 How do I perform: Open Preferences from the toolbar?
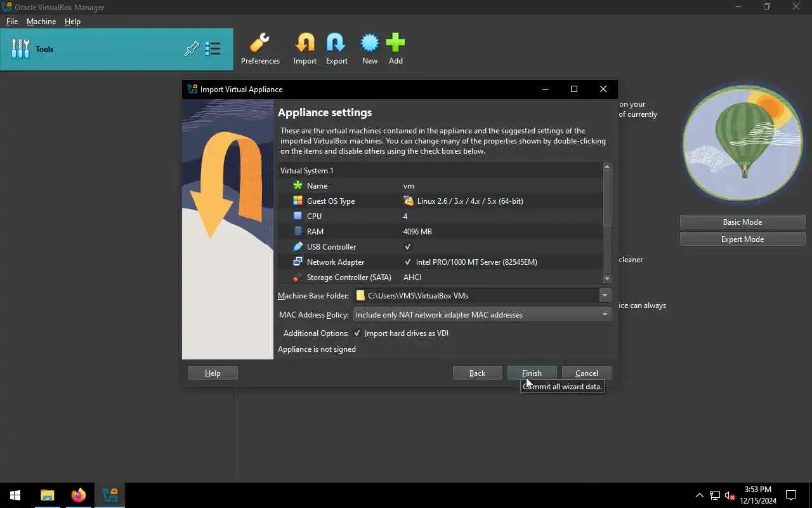(x=260, y=49)
